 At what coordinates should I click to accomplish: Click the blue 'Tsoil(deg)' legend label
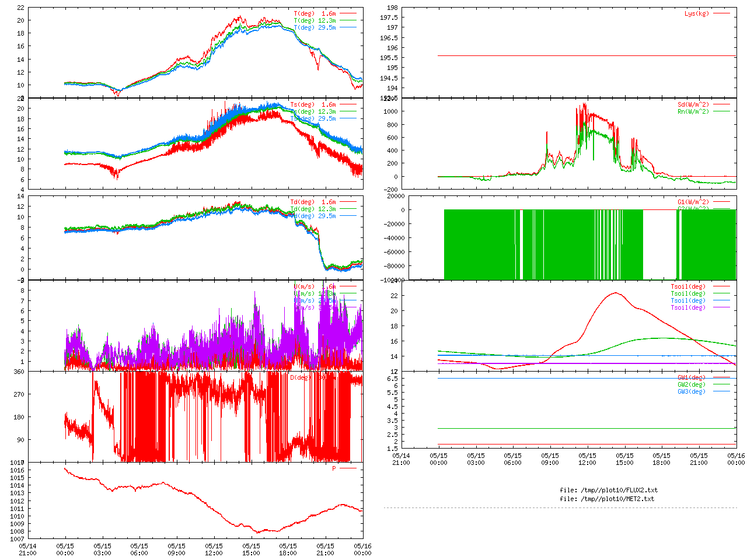click(688, 300)
